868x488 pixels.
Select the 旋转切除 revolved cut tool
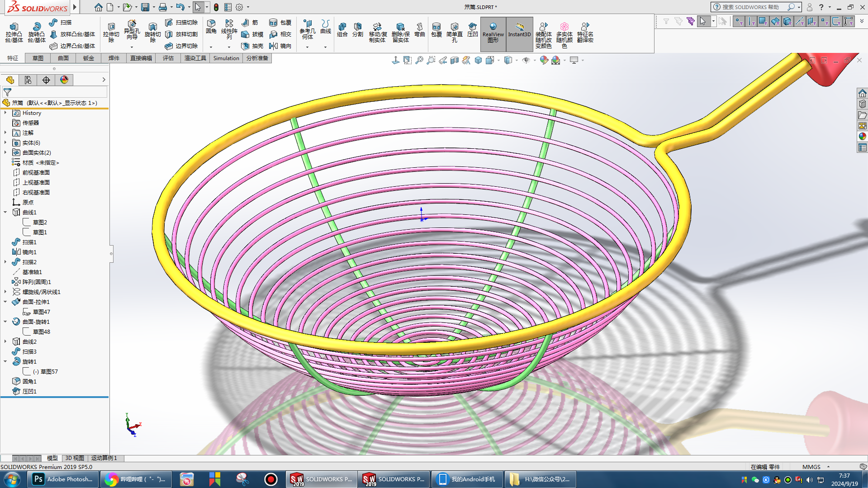click(152, 33)
